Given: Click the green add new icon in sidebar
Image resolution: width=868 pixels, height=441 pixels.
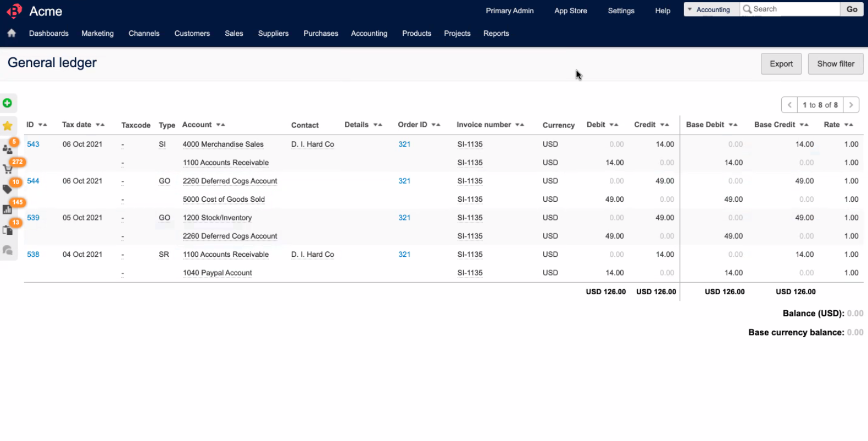Looking at the screenshot, I should pyautogui.click(x=8, y=103).
